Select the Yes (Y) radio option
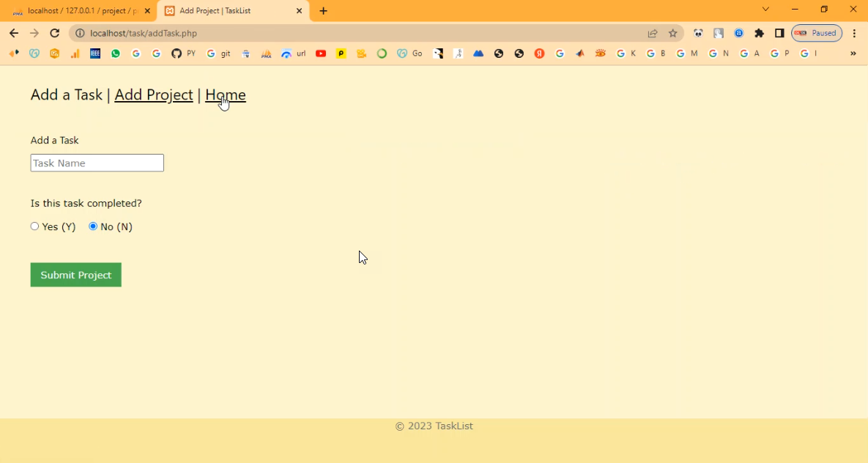The width and height of the screenshot is (868, 463). coord(34,226)
